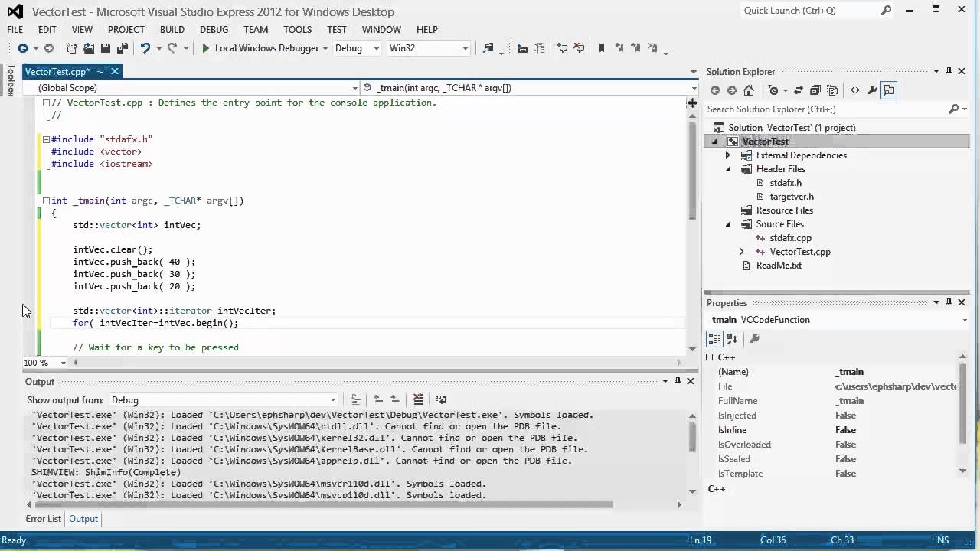The width and height of the screenshot is (980, 551).
Task: Click the Local Windows Debugger button label
Action: (x=266, y=48)
